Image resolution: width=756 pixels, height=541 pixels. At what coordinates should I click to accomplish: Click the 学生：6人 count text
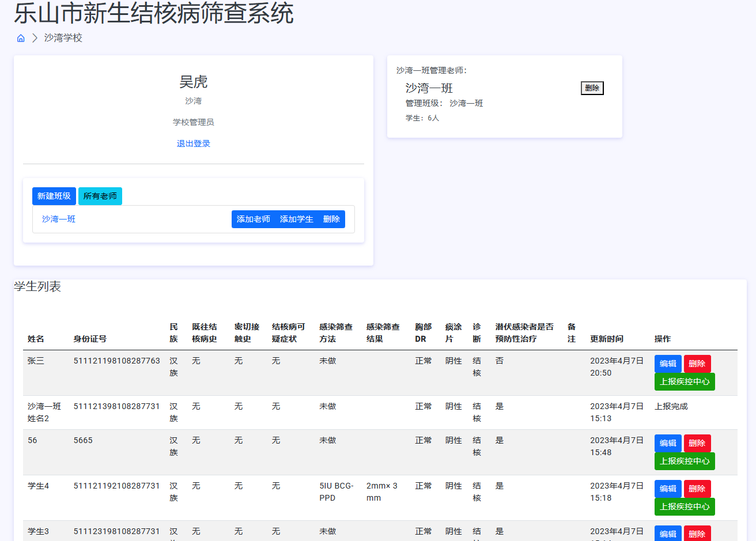point(422,118)
